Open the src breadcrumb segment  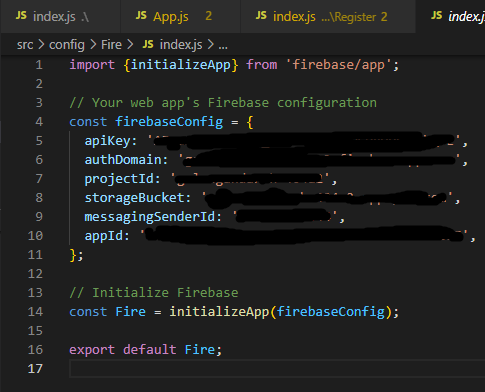[x=25, y=45]
